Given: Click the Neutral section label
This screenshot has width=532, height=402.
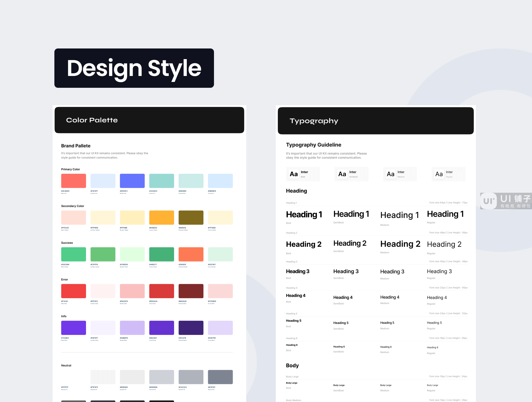Looking at the screenshot, I should tap(66, 366).
